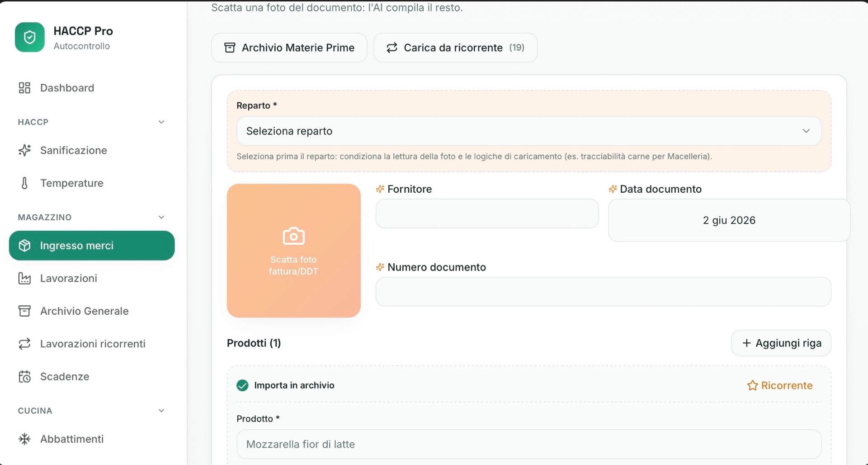The width and height of the screenshot is (868, 465).
Task: Click the Reparto helper text about Macelleria
Action: tap(474, 157)
